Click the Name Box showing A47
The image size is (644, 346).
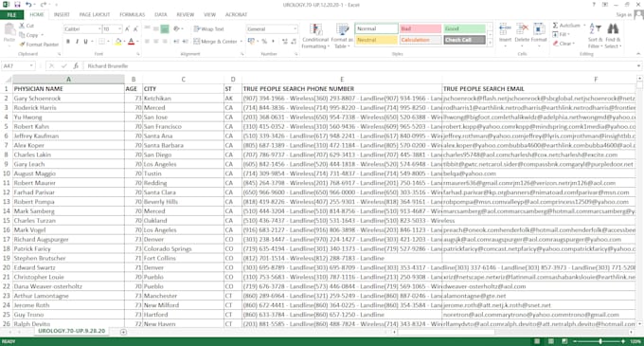click(x=18, y=65)
